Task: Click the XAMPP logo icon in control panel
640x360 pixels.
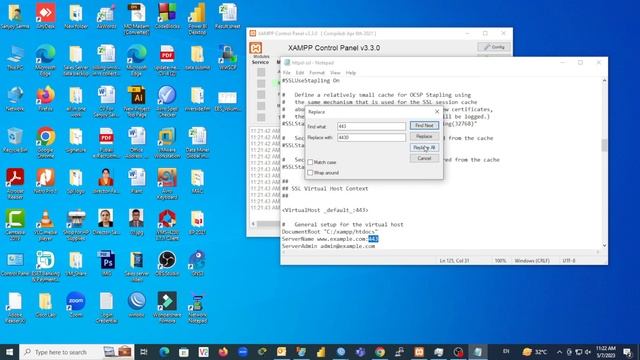Action: pos(256,48)
